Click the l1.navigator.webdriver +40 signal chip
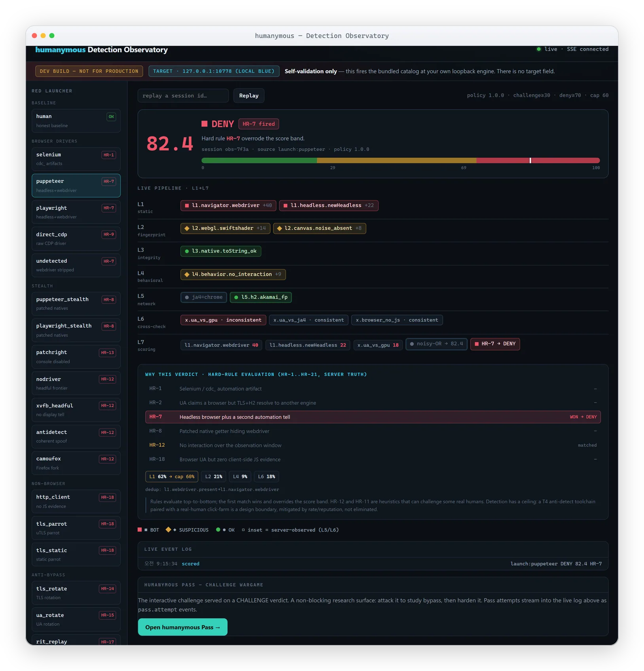The height and width of the screenshot is (671, 644). click(229, 205)
